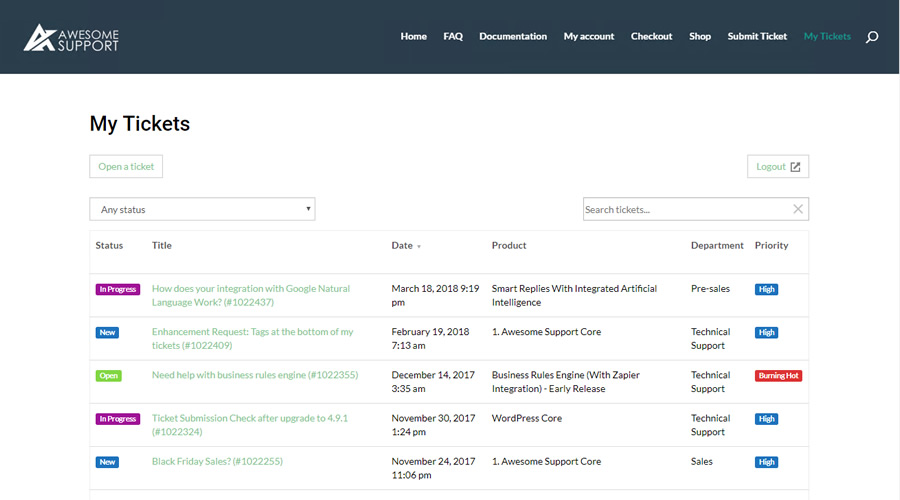Click High priority badge on Pre-sales row
Viewport: 900px width, 500px height.
tap(766, 289)
